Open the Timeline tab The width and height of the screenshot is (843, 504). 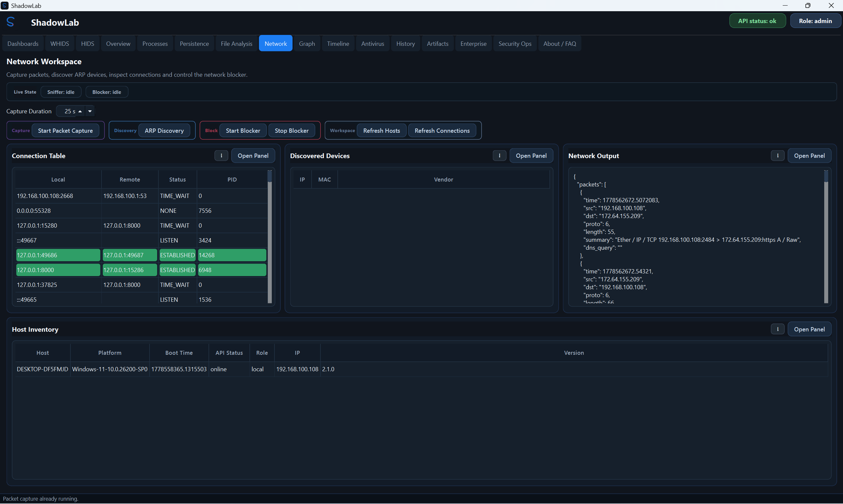[x=338, y=43]
